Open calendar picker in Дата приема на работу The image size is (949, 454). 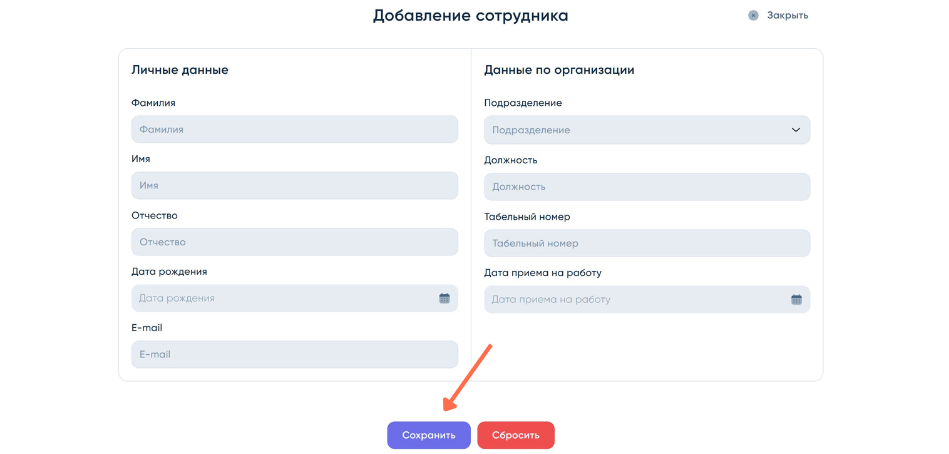point(796,299)
